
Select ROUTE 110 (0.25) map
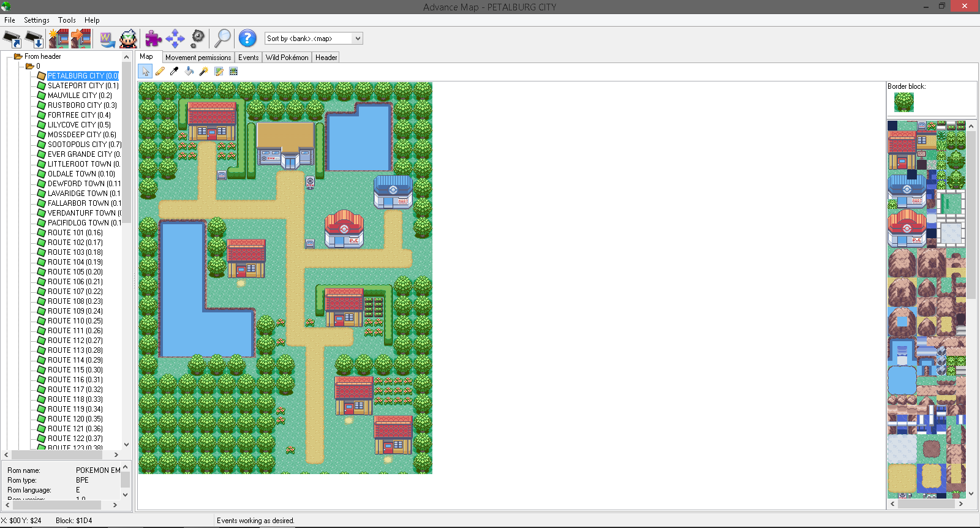tap(75, 321)
